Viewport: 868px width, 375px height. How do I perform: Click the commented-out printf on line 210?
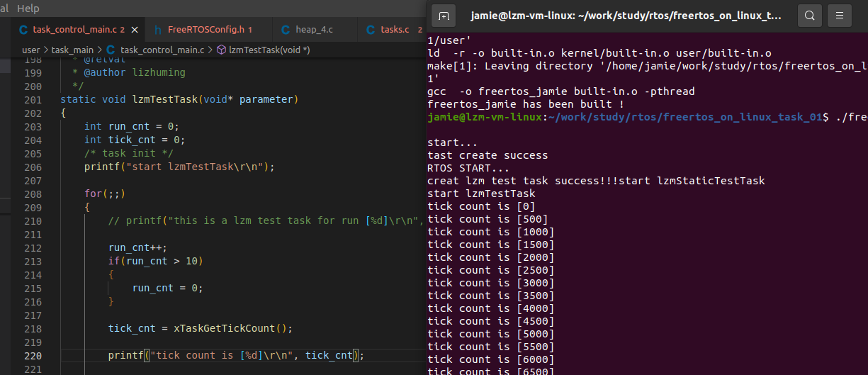click(x=266, y=220)
